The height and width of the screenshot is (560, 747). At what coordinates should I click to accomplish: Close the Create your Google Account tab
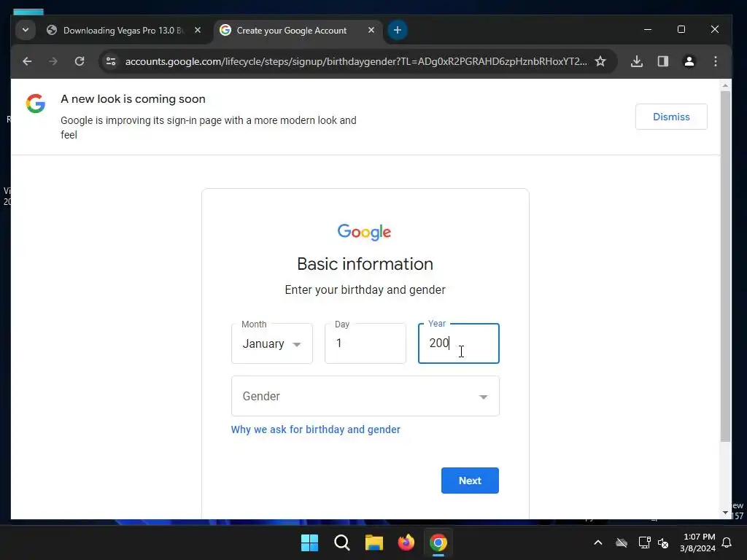(371, 31)
